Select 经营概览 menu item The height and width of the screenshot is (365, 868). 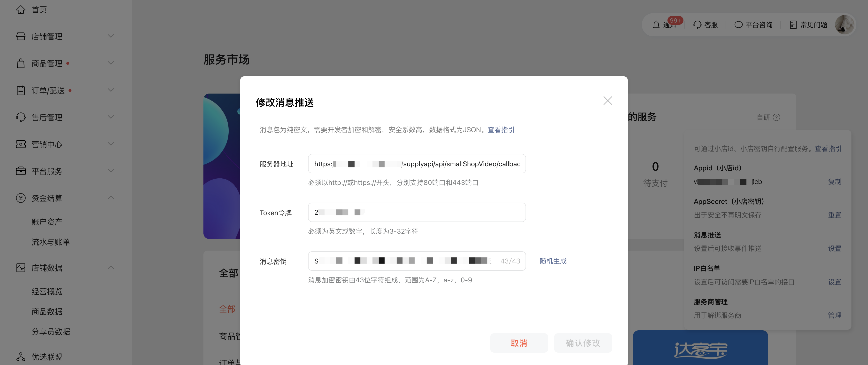(x=47, y=291)
